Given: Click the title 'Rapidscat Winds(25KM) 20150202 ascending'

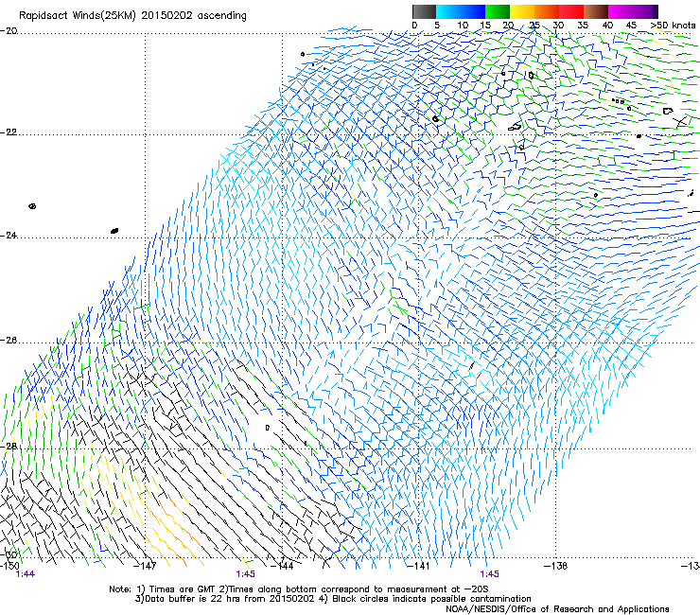Looking at the screenshot, I should point(132,16).
